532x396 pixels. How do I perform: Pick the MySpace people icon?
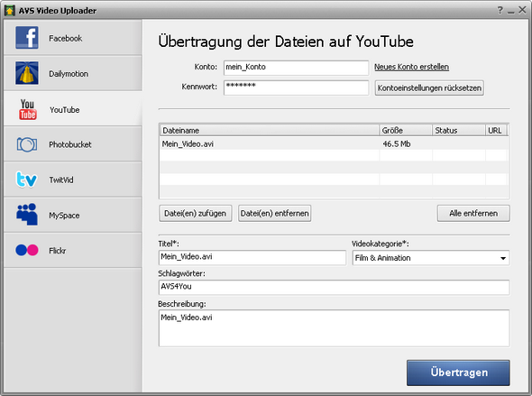(27, 215)
